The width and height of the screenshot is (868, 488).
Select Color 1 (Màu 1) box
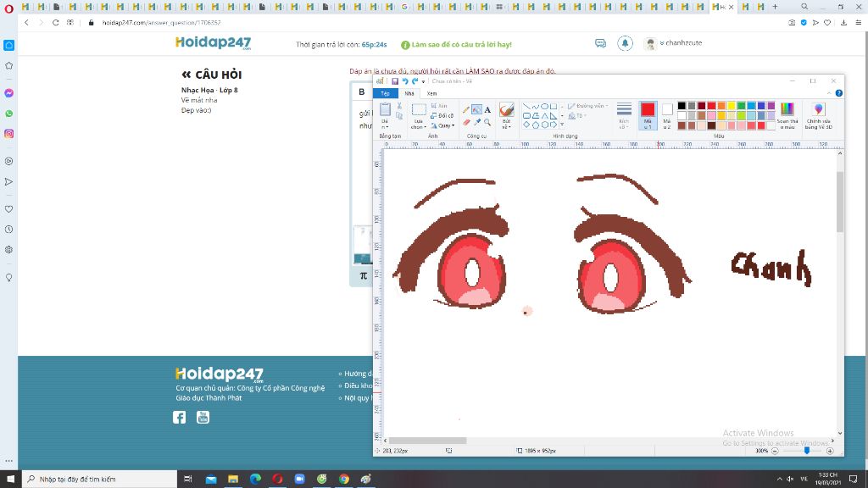pyautogui.click(x=648, y=115)
